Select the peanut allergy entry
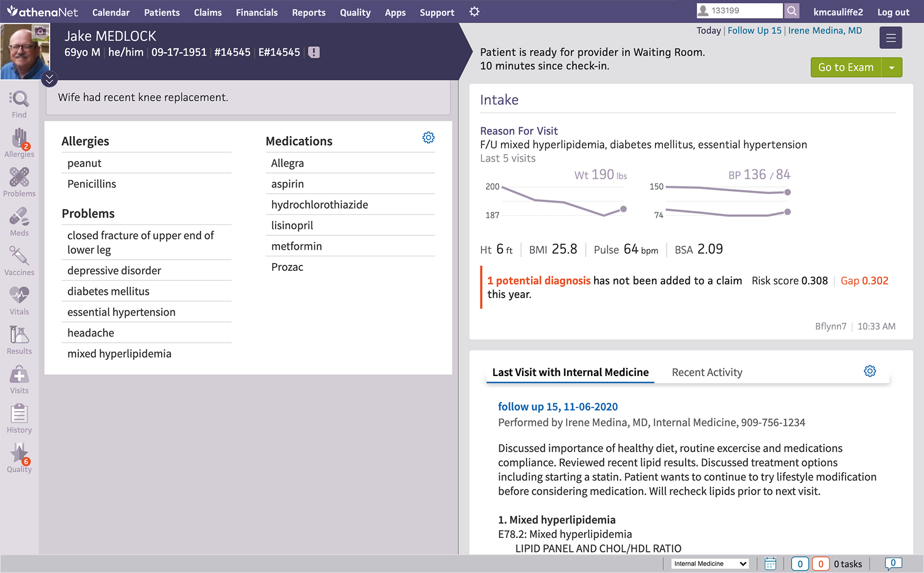The image size is (924, 573). (x=146, y=163)
